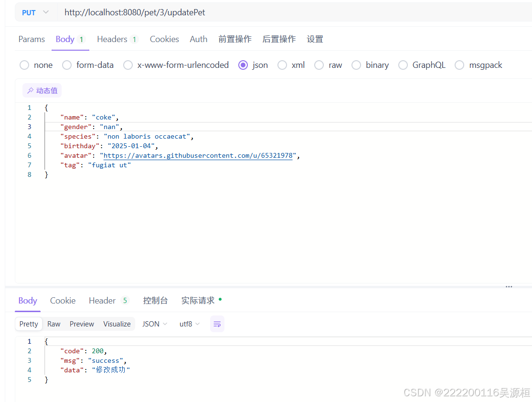The width and height of the screenshot is (532, 402).
Task: Open the response Header tab
Action: coord(108,301)
